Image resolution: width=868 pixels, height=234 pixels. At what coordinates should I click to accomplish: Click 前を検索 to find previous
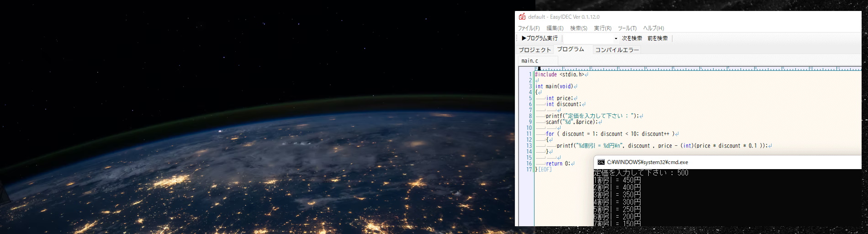point(657,38)
